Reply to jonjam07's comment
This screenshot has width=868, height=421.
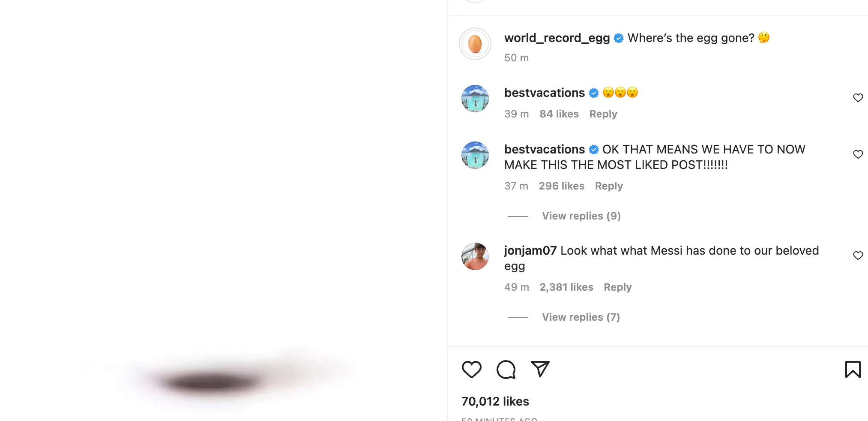[617, 287]
